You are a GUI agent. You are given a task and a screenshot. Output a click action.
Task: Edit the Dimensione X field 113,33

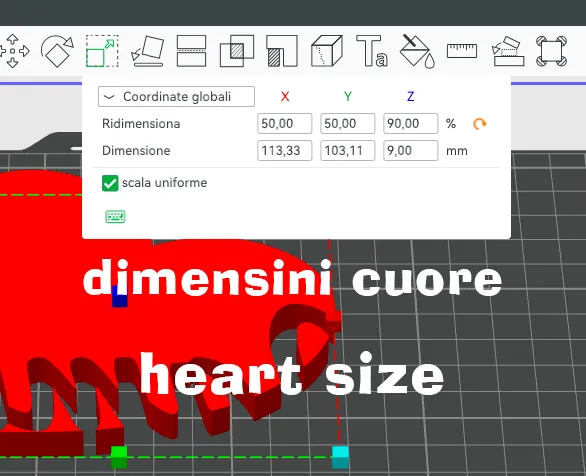coord(284,151)
